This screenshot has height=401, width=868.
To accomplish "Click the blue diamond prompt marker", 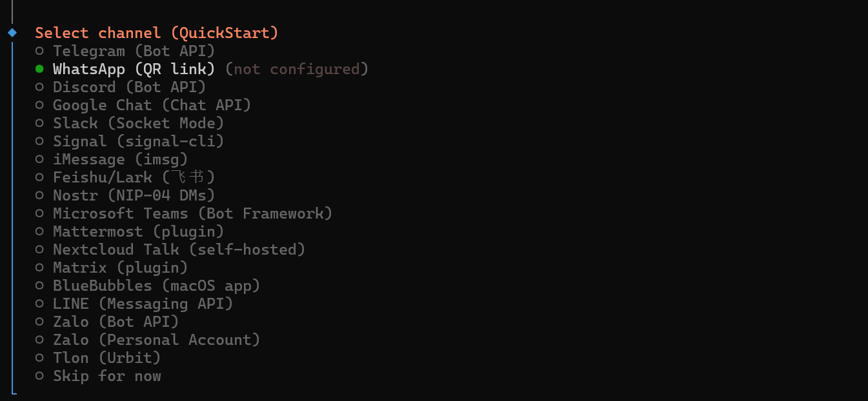I will tap(12, 32).
